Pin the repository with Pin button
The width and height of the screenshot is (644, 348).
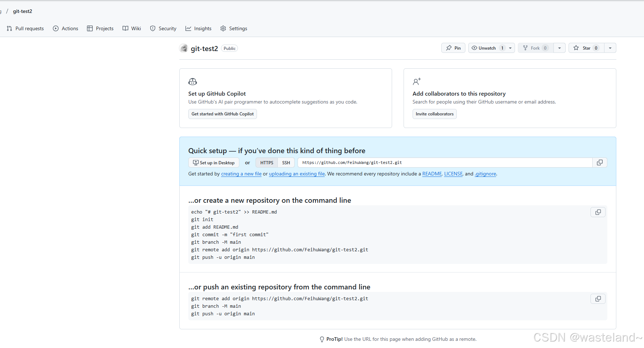pyautogui.click(x=453, y=48)
